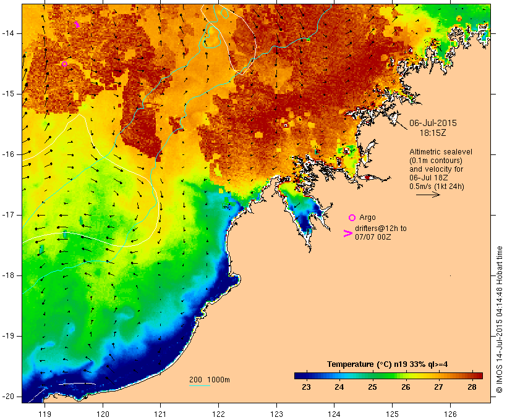Click the '18:15Z' time text
Image resolution: width=507 pixels, height=420 pixels.
point(433,133)
